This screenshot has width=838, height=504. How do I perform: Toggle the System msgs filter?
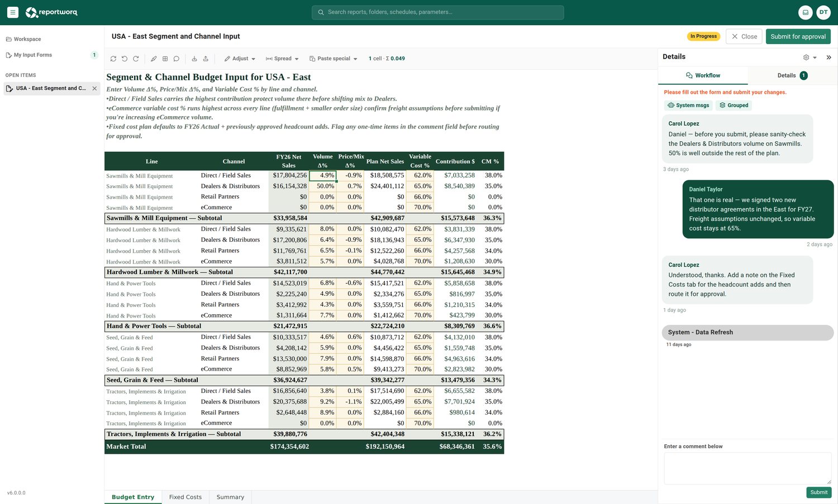(688, 105)
